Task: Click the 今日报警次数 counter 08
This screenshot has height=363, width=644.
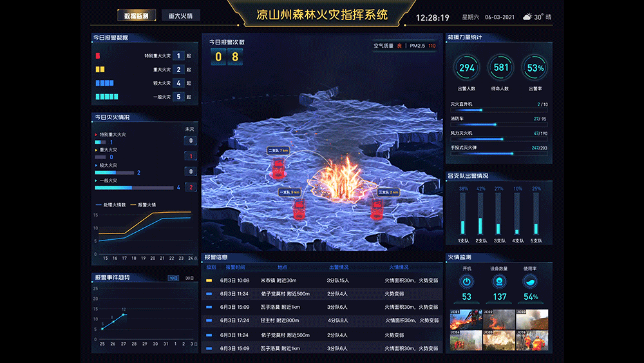Action: [x=227, y=57]
